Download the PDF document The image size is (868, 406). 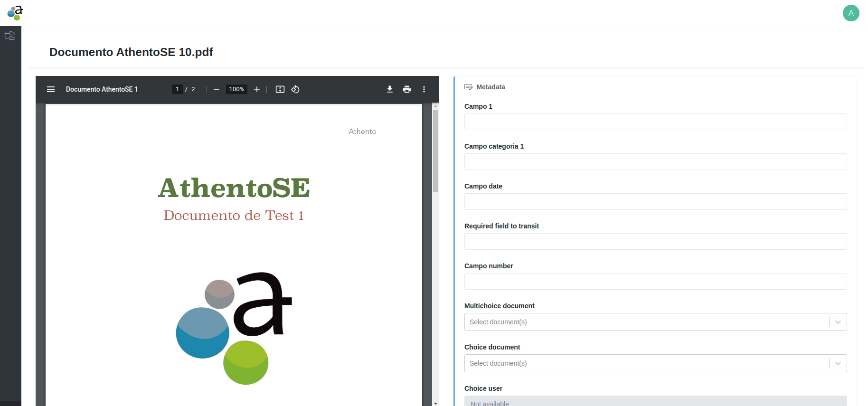390,89
